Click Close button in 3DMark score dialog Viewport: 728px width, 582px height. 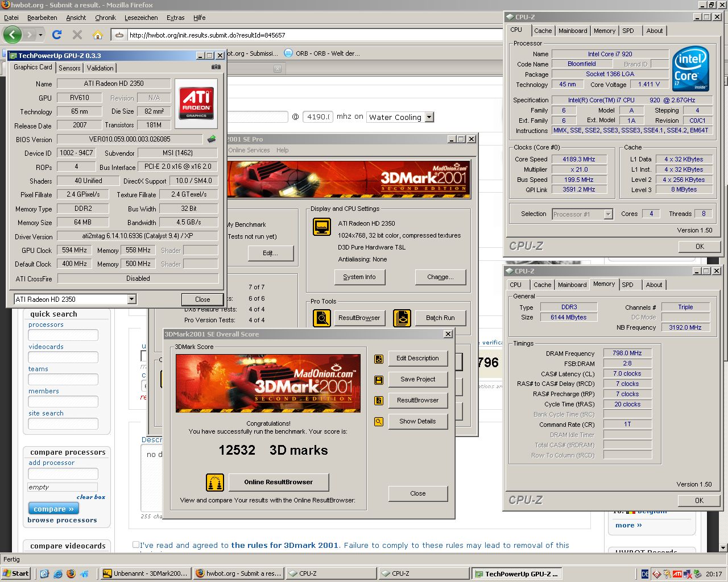point(417,493)
